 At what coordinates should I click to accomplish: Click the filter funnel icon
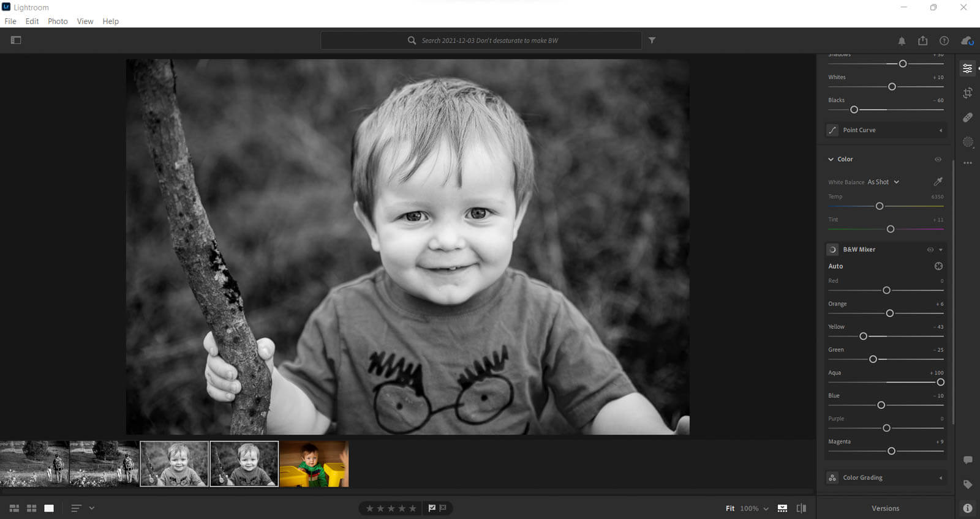pyautogui.click(x=652, y=40)
